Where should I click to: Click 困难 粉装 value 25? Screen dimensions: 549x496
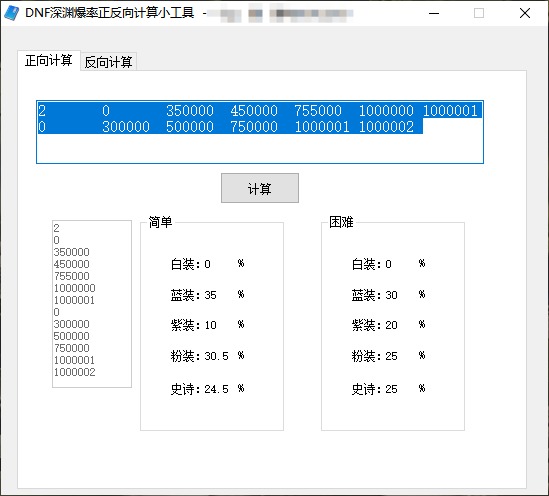pyautogui.click(x=391, y=356)
